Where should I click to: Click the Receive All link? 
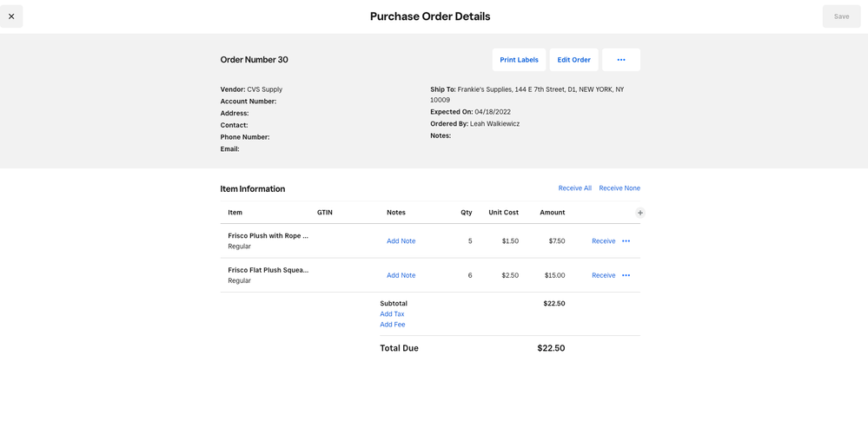click(x=574, y=188)
